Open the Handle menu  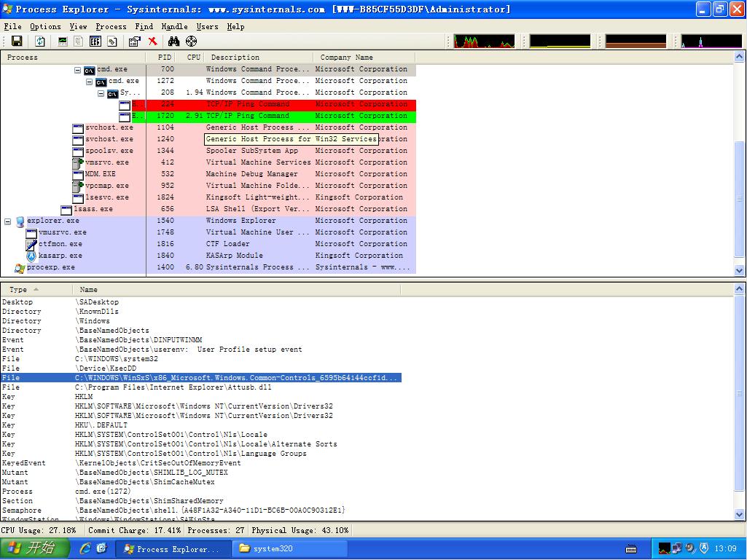click(174, 26)
